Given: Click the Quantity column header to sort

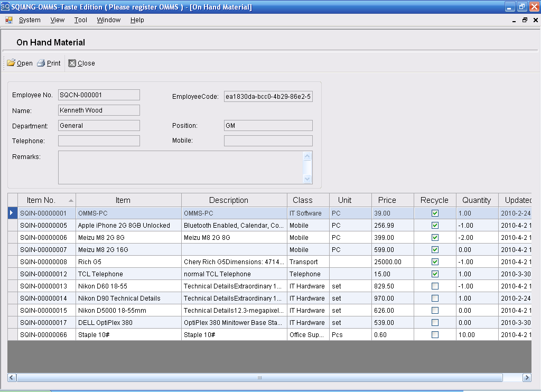Looking at the screenshot, I should click(x=477, y=200).
